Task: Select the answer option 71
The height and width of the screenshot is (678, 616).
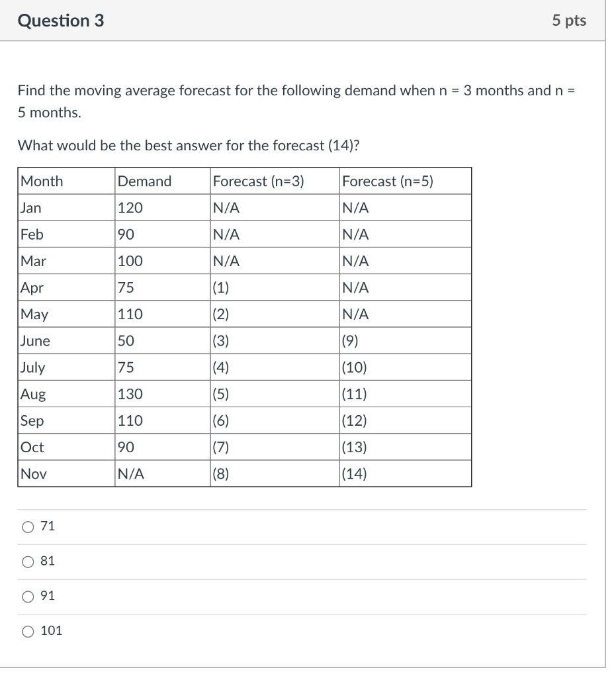Action: point(26,526)
